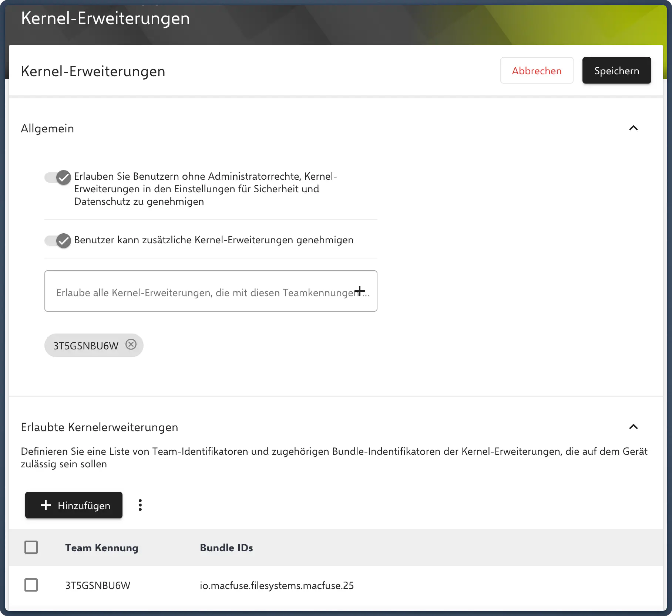Select the 3T5GSNBU6W chip label
The image size is (672, 616).
pos(86,346)
